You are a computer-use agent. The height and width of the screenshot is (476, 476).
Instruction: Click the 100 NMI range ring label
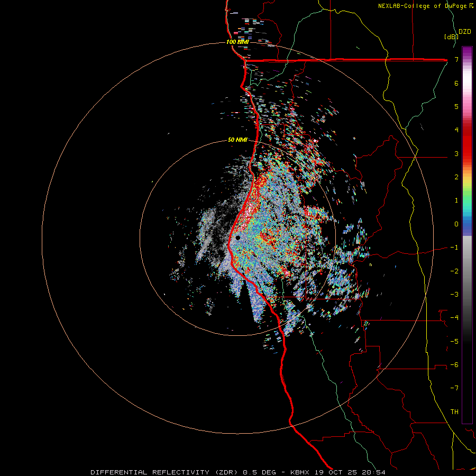click(x=237, y=42)
